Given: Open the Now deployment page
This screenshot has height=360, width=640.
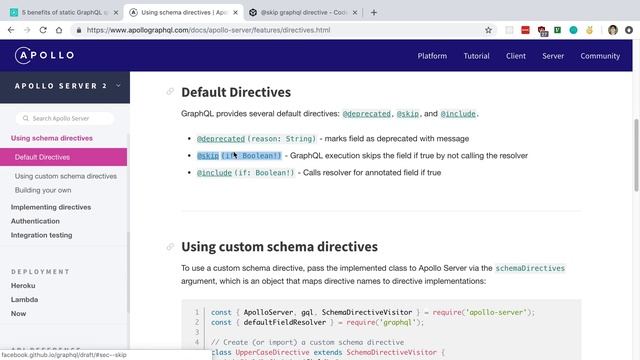Looking at the screenshot, I should point(18,313).
